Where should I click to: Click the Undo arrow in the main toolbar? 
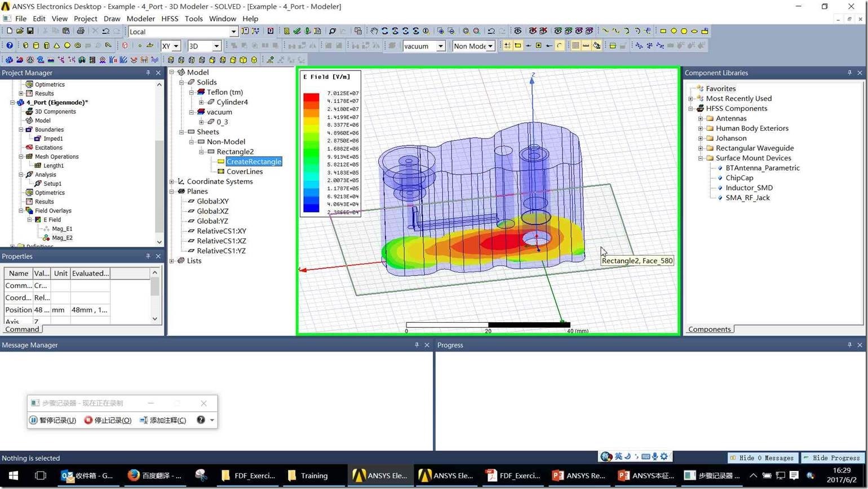(105, 31)
